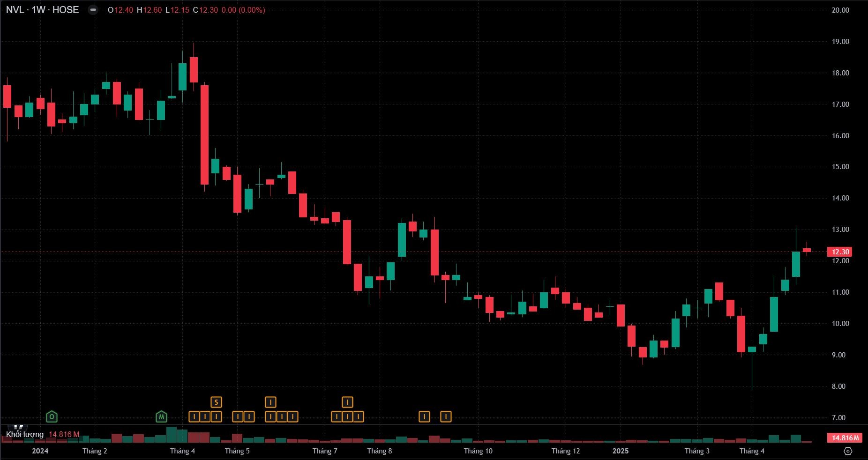Toggle the market status indicator pill
Screen dimensions: 868x460
(93, 10)
